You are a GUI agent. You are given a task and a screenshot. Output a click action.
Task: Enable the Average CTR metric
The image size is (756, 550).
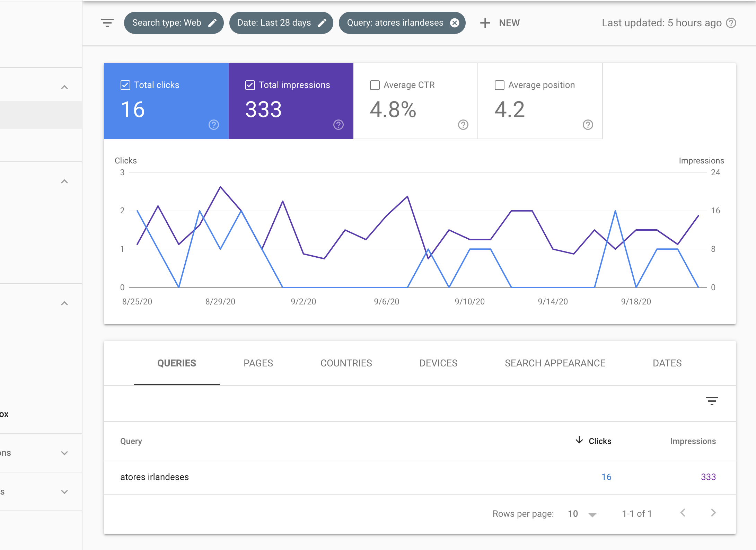coord(374,85)
